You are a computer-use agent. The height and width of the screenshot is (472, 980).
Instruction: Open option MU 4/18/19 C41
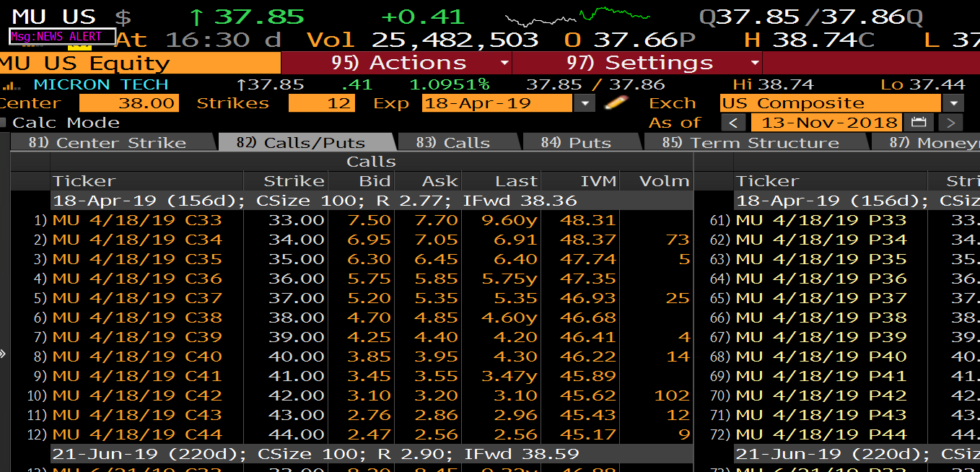137,375
